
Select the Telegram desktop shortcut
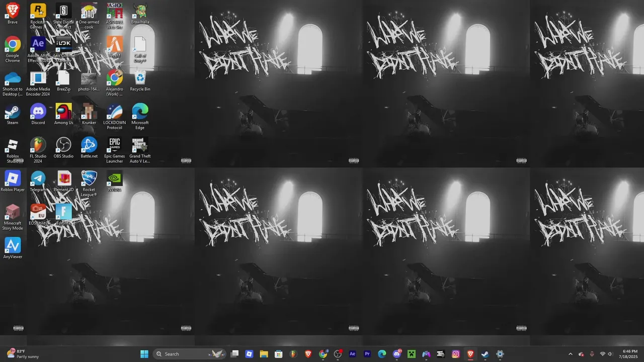click(x=38, y=182)
